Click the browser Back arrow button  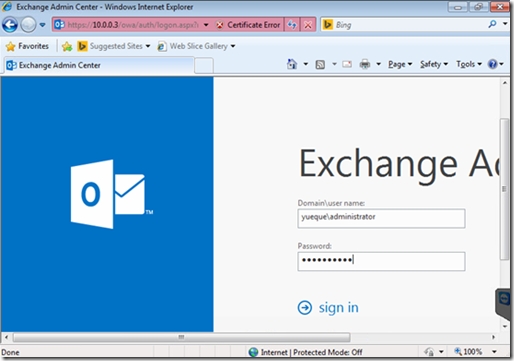[x=10, y=25]
